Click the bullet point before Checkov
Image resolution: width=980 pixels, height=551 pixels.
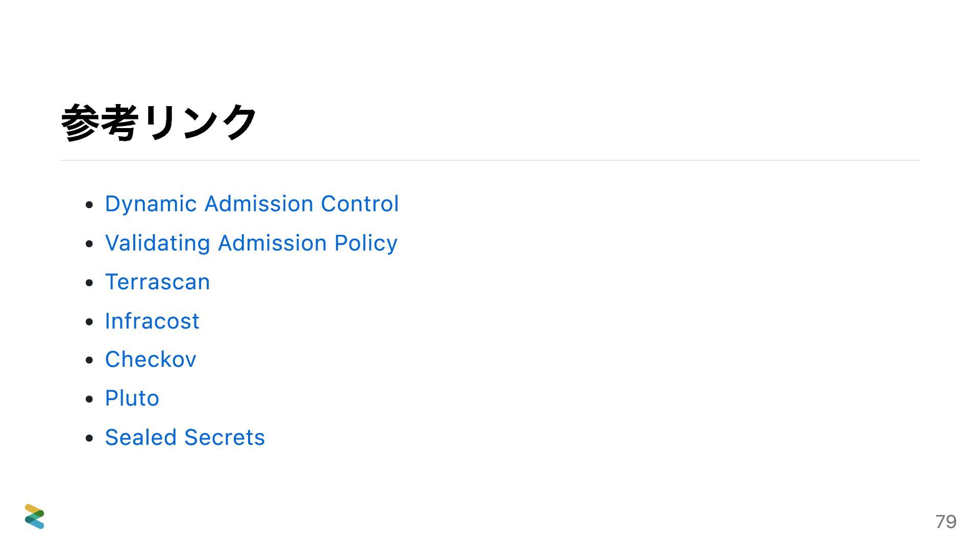[90, 360]
